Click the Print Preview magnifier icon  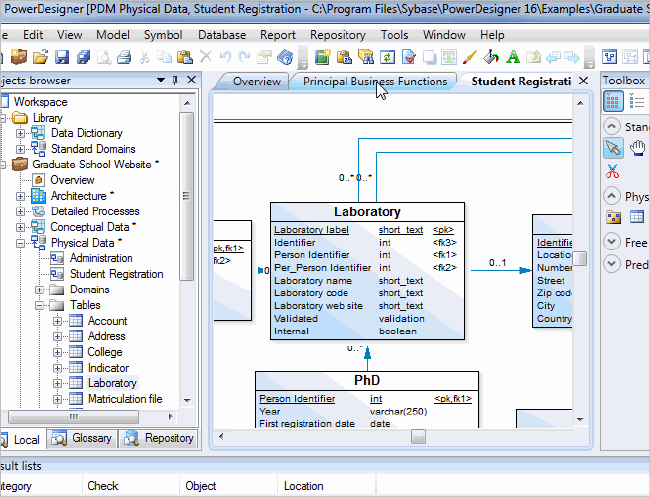pos(104,57)
